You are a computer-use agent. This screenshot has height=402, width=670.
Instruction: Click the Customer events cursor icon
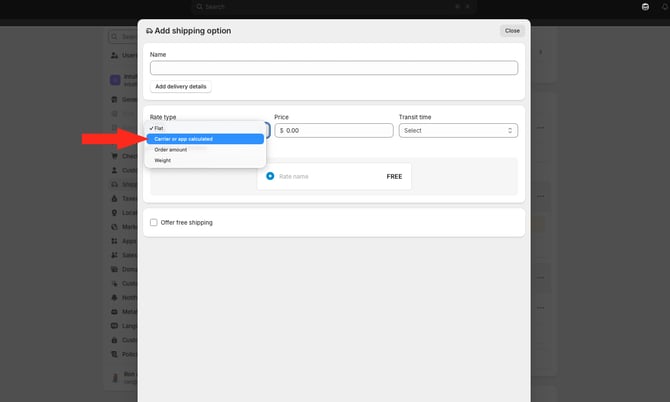click(x=114, y=283)
